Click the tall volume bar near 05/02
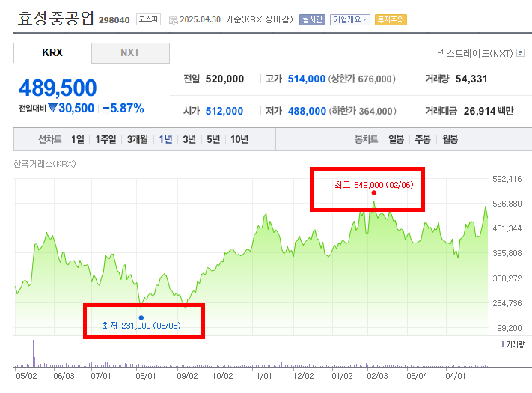Screen dimensions: 532x393 [x=33, y=353]
